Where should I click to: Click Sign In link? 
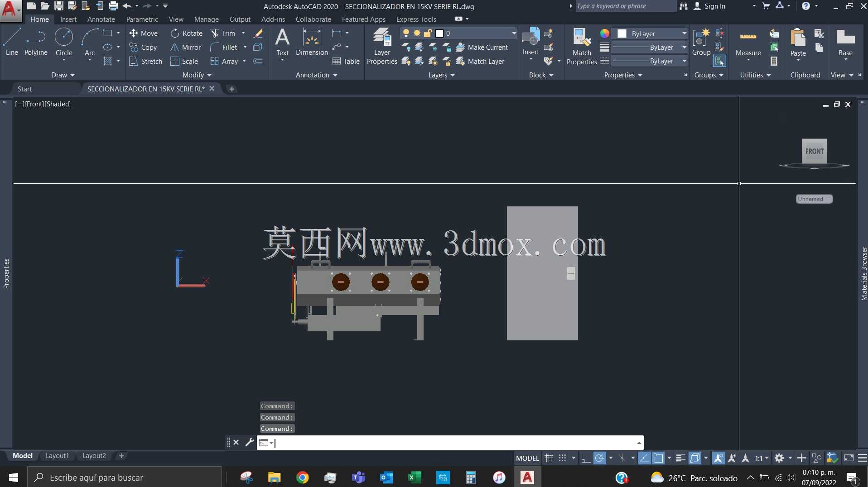(714, 6)
